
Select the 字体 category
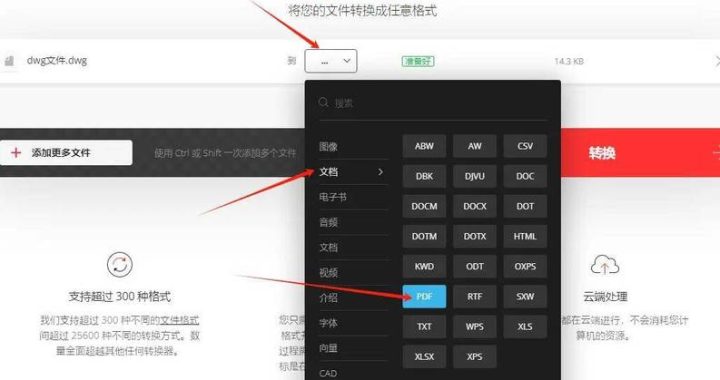tap(329, 324)
